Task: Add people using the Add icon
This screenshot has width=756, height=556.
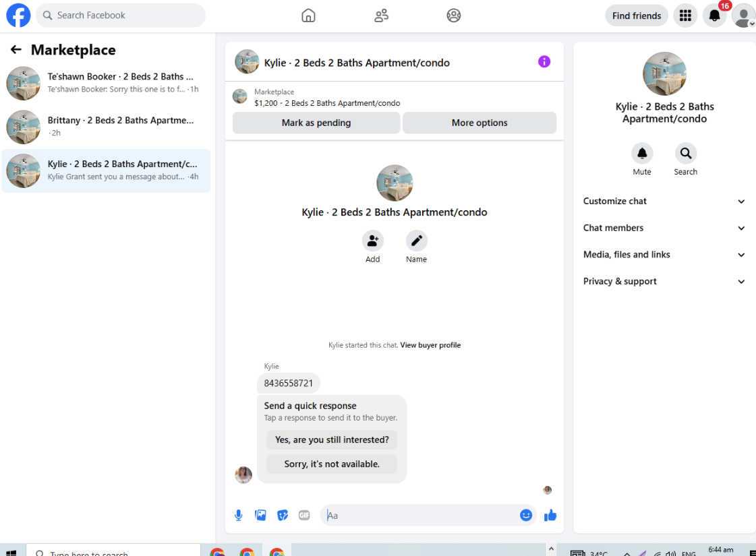Action: click(373, 241)
